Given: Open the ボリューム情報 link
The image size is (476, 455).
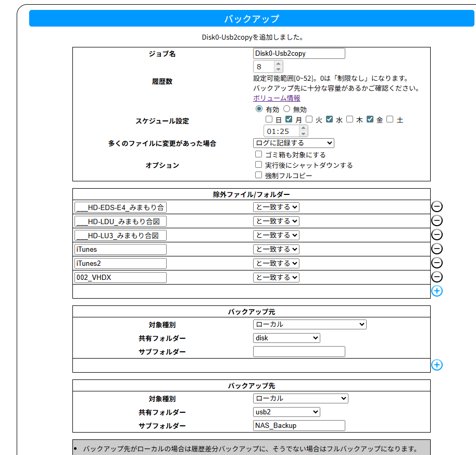Looking at the screenshot, I should [277, 98].
